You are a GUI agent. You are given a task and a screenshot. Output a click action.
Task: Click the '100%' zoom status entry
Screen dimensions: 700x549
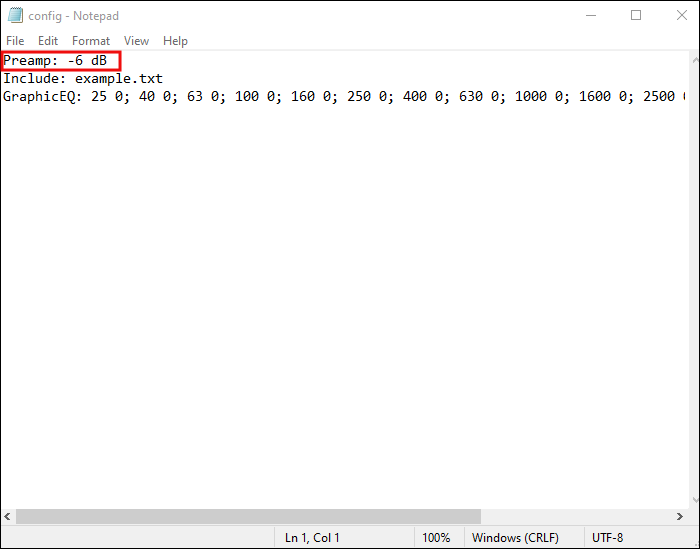pyautogui.click(x=436, y=538)
